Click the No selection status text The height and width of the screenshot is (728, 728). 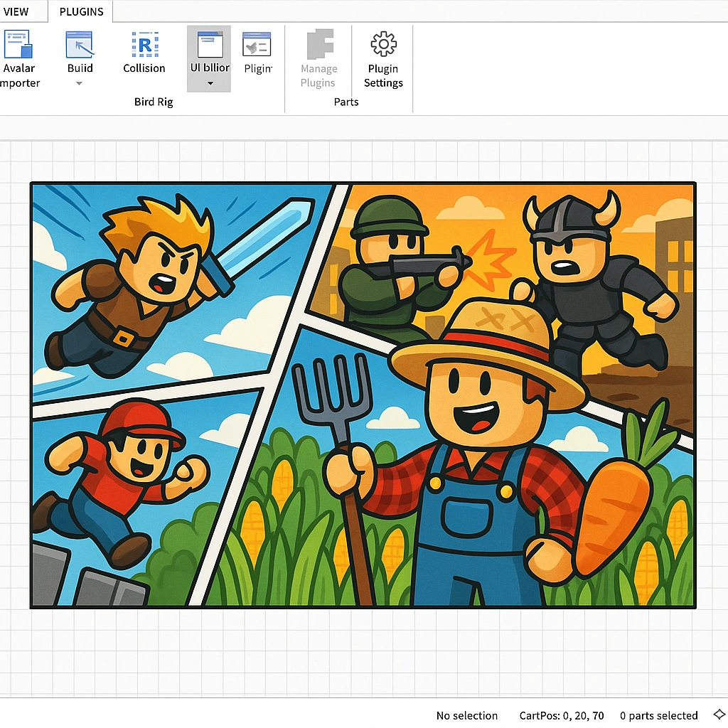point(466,715)
